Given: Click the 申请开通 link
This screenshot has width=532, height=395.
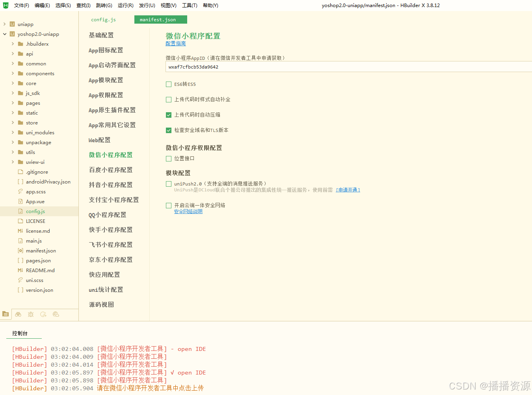Looking at the screenshot, I should click(x=348, y=190).
